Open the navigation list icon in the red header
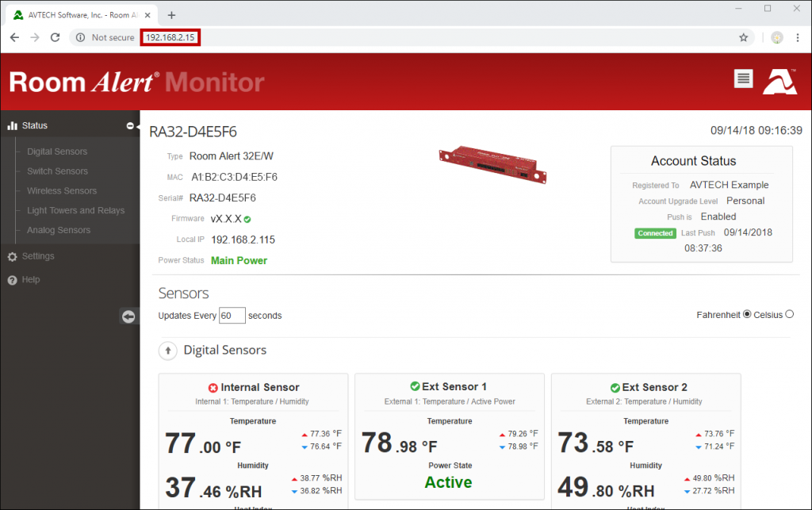Screen dimensions: 812x510 [743, 79]
